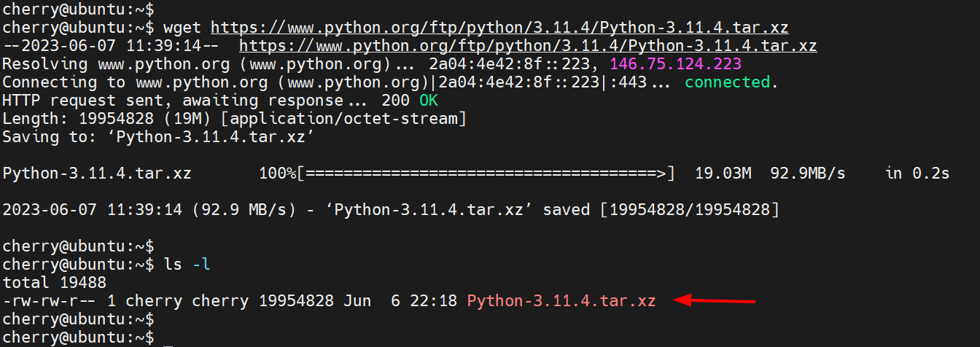980x347 pixels.
Task: Click the "[application/octet-stream]" content type
Action: coord(372,119)
